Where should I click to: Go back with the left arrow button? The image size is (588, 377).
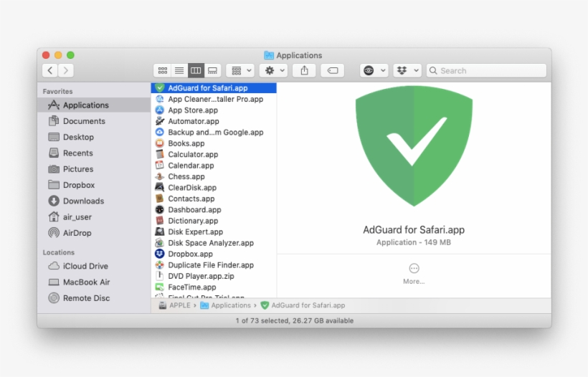50,70
